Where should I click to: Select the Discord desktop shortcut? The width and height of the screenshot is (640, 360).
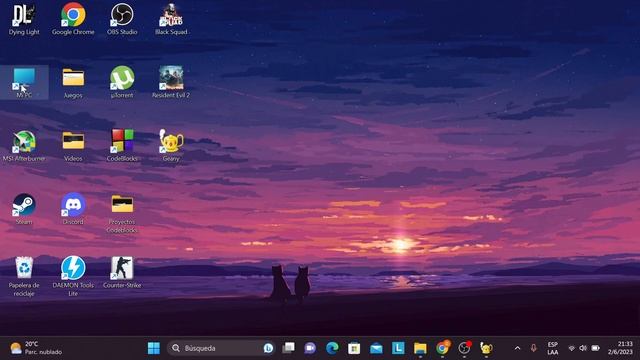tap(73, 209)
